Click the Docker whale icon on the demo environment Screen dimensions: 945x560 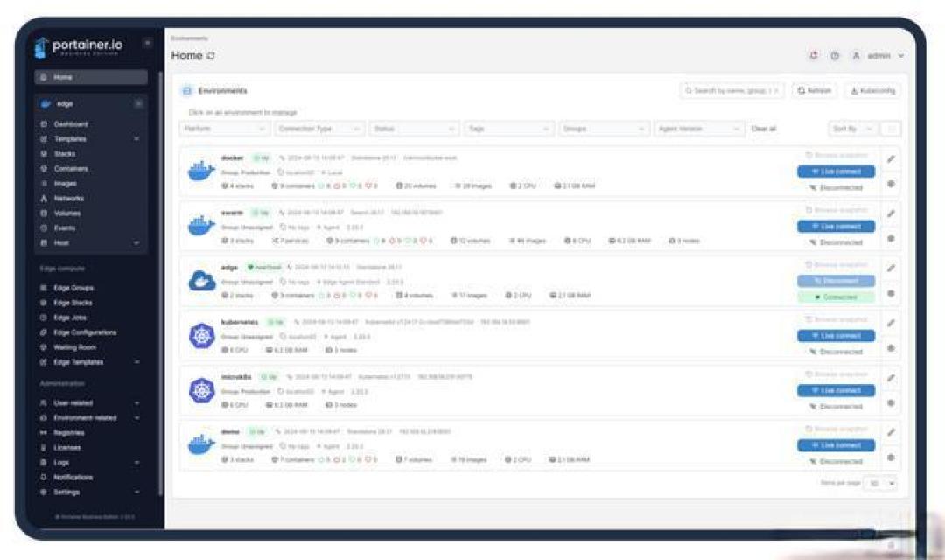click(x=200, y=444)
